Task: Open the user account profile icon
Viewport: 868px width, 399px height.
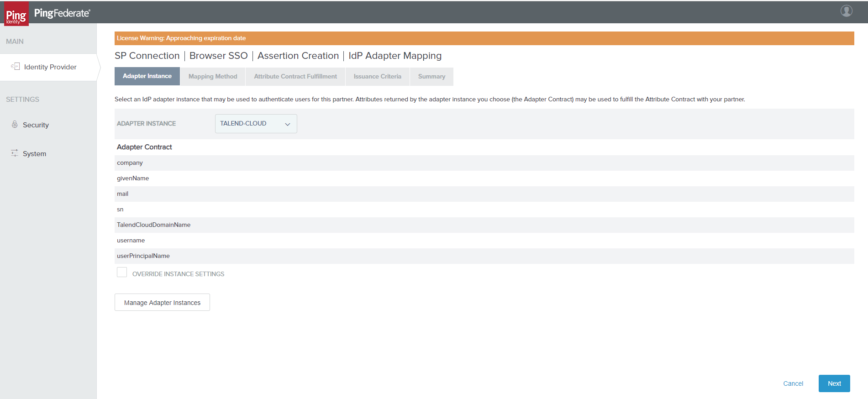Action: pos(846,10)
